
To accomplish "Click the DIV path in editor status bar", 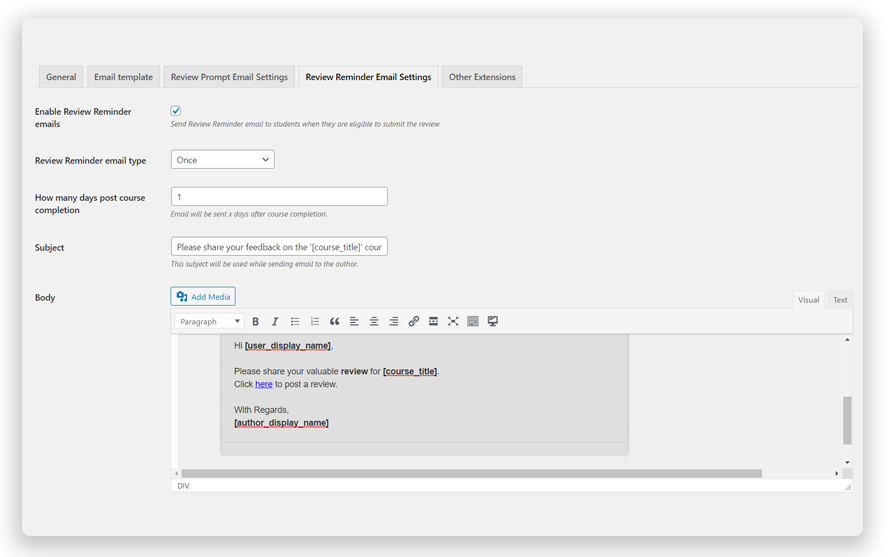I will (x=183, y=486).
